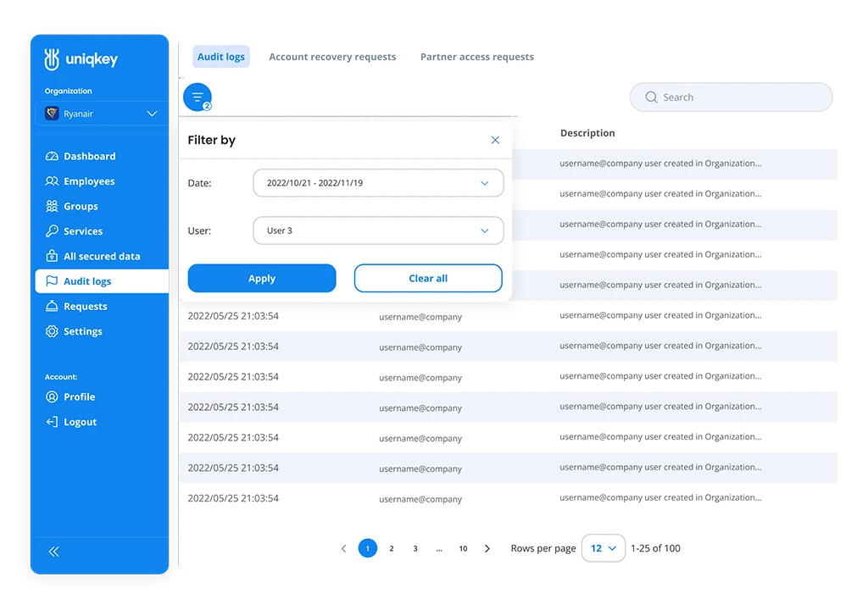Open the User filter dropdown showing User 3
This screenshot has height=610, width=868.
378,230
